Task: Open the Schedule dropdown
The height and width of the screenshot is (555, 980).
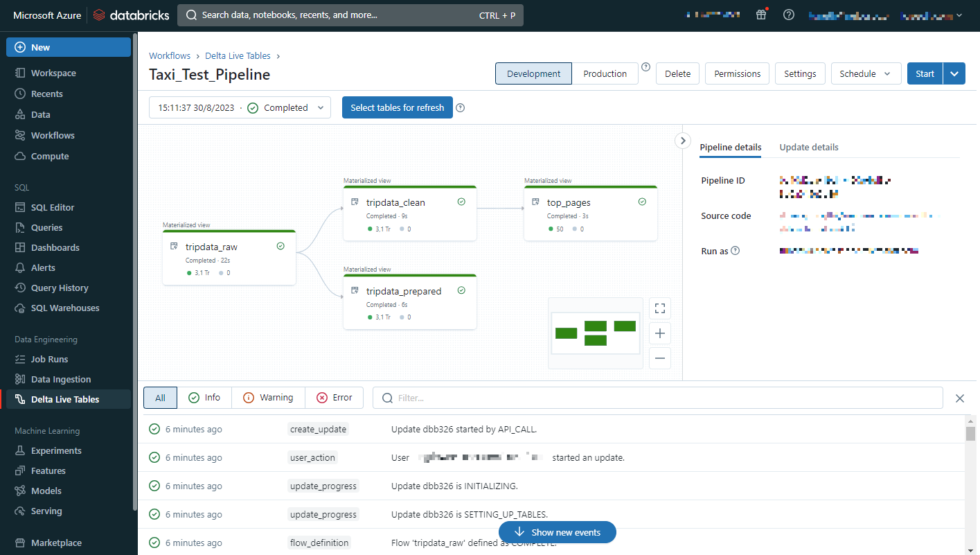Action: pyautogui.click(x=865, y=73)
